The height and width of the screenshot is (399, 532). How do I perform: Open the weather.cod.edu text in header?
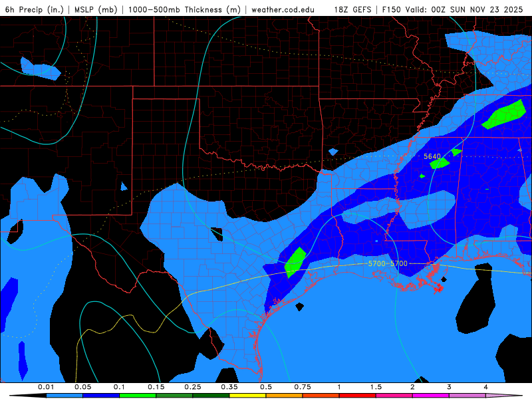click(283, 9)
